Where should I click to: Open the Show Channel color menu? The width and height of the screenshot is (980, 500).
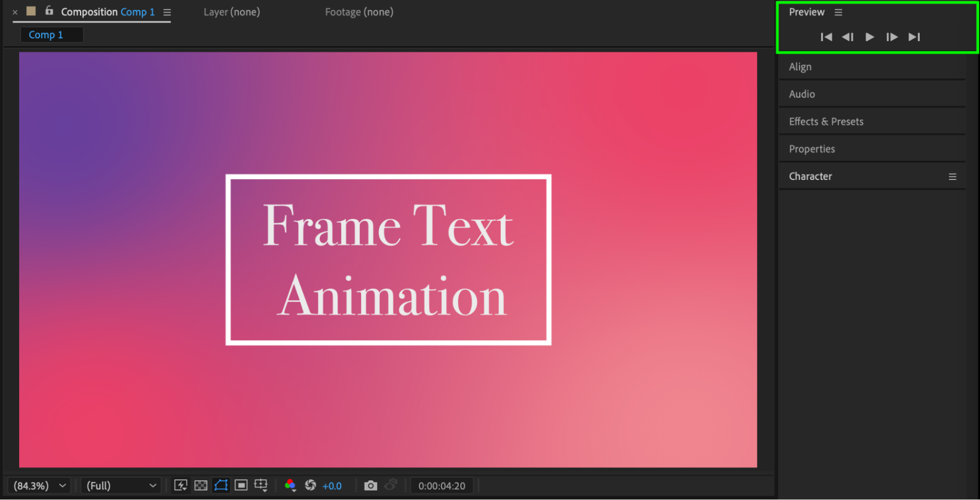(290, 485)
